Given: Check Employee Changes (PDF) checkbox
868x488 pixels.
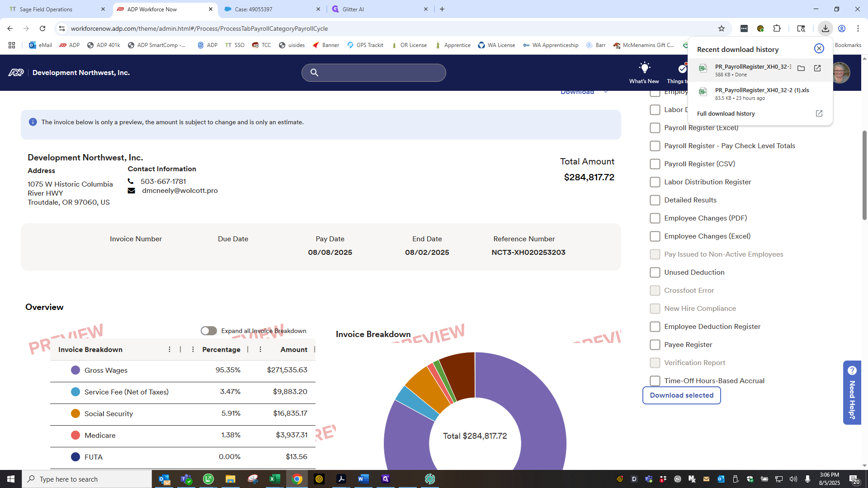Looking at the screenshot, I should tap(655, 218).
